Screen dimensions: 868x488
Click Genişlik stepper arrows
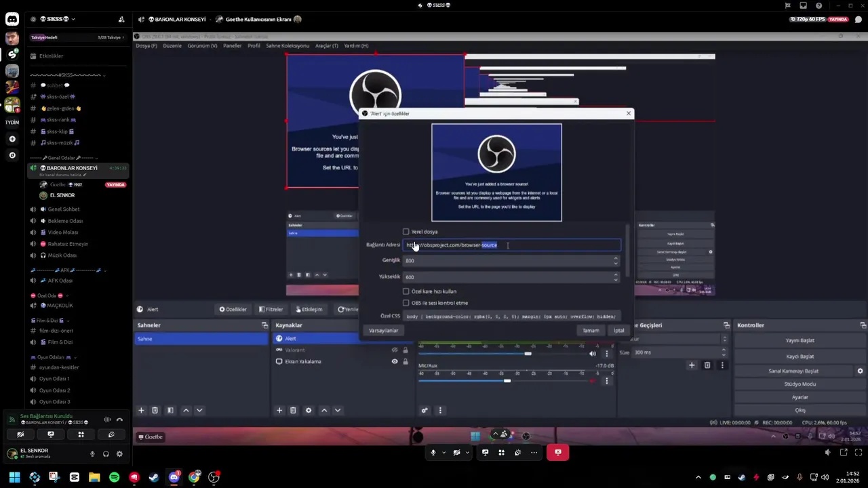(x=616, y=260)
